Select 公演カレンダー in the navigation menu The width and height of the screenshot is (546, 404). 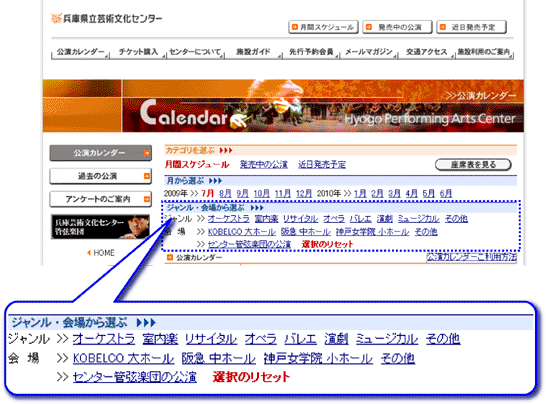point(80,52)
